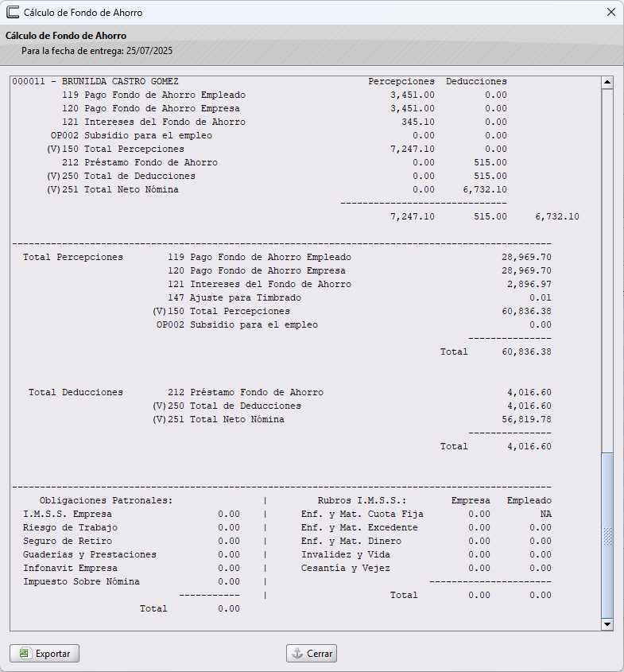Close the Cálculo de Fondo de Ahorro window
Image resolution: width=624 pixels, height=672 pixels.
tap(611, 12)
